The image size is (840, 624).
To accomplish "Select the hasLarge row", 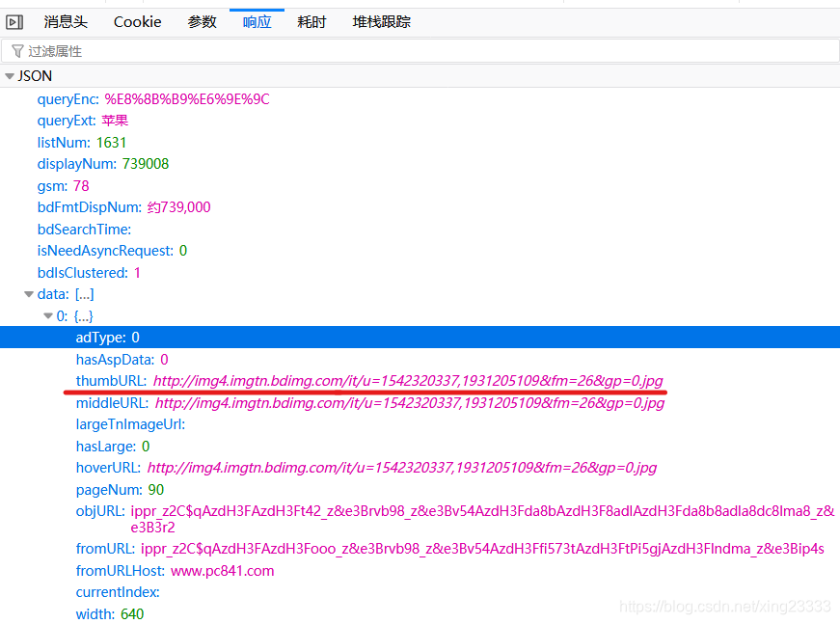I will [420, 447].
